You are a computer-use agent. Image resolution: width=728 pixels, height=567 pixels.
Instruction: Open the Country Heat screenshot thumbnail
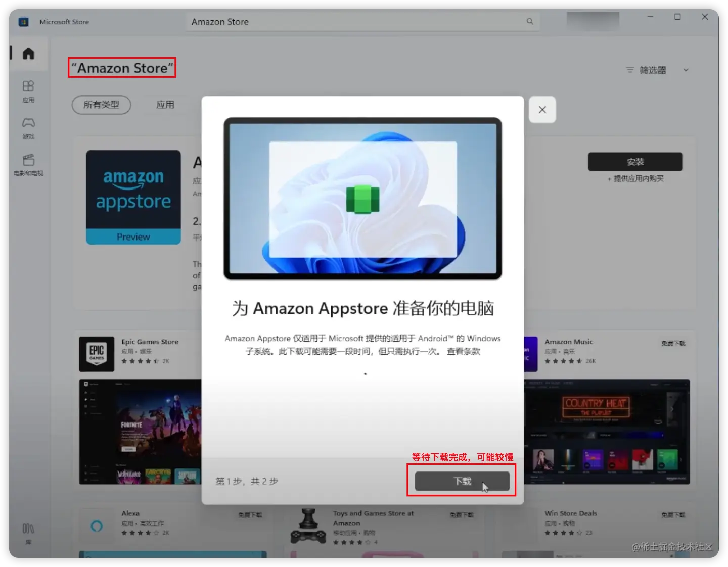(x=607, y=432)
